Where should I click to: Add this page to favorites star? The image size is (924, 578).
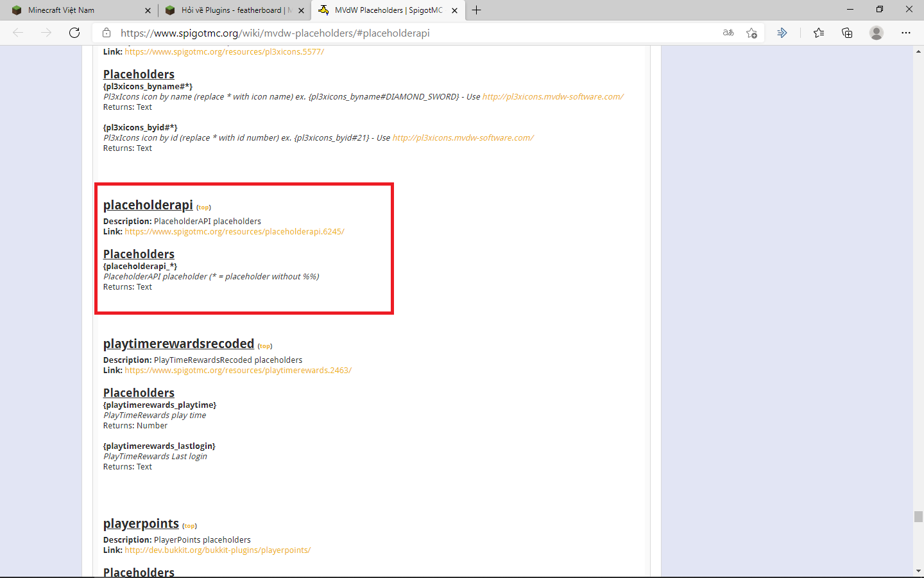click(752, 33)
